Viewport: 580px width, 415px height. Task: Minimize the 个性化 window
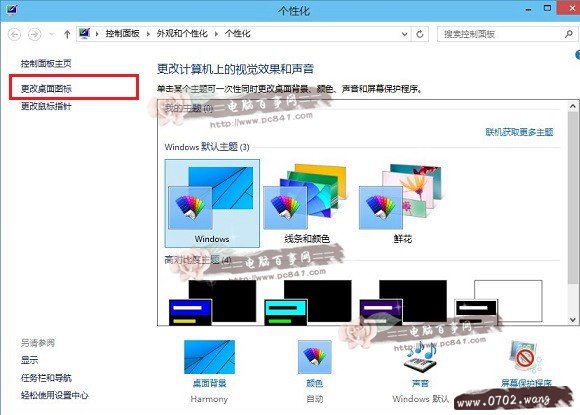pyautogui.click(x=529, y=10)
